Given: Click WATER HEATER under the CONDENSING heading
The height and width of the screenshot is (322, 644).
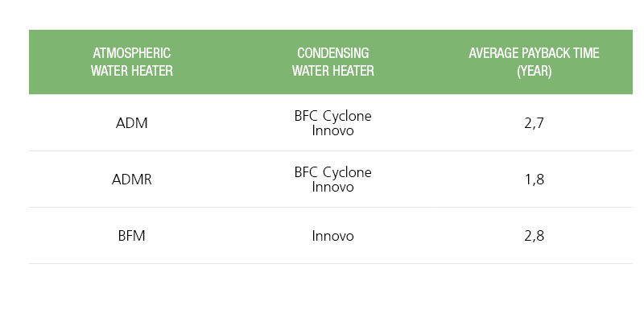Looking at the screenshot, I should click(332, 70).
